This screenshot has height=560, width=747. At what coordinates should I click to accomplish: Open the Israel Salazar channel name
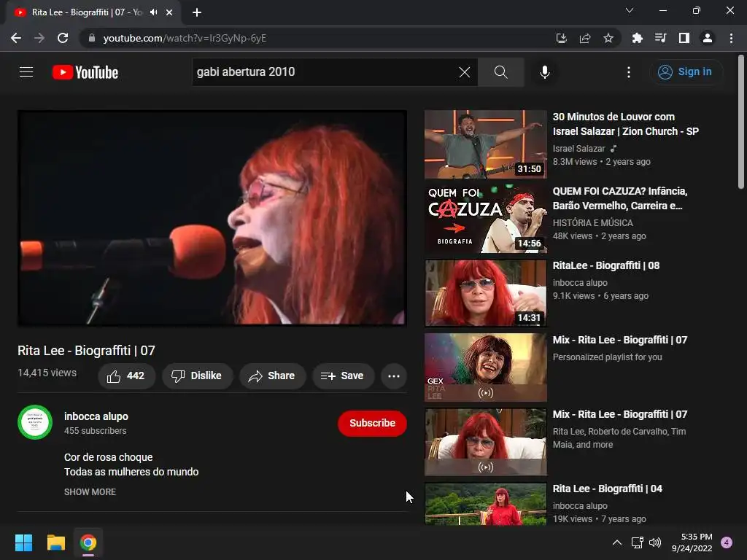coord(578,149)
